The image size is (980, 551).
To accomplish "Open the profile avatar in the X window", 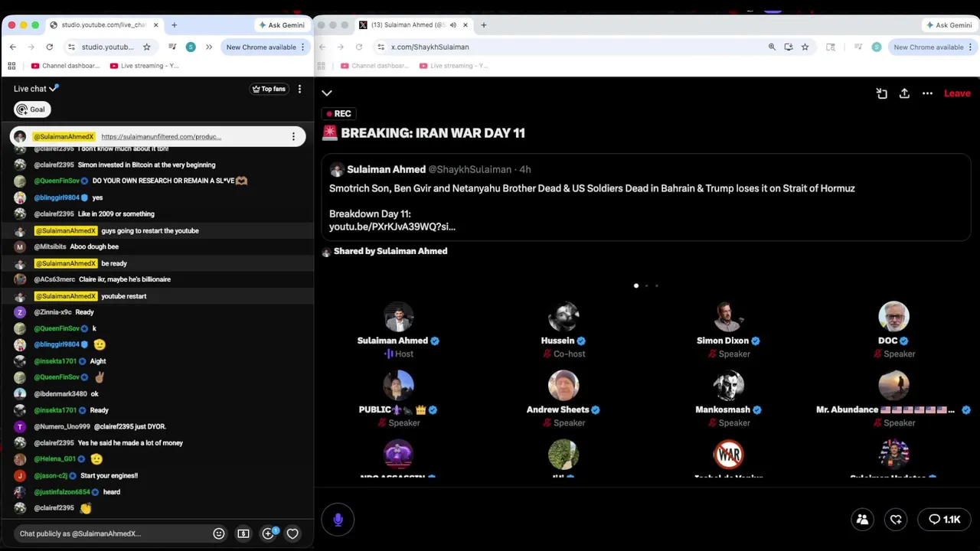I will click(877, 47).
